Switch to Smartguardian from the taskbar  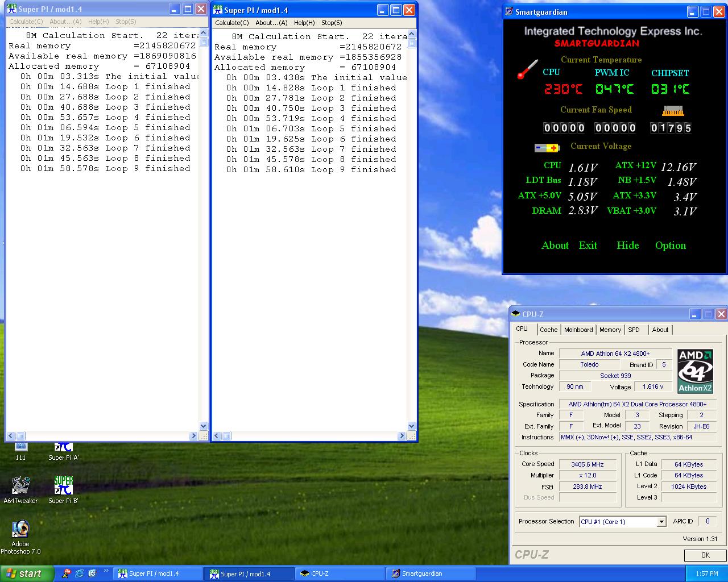(x=431, y=573)
